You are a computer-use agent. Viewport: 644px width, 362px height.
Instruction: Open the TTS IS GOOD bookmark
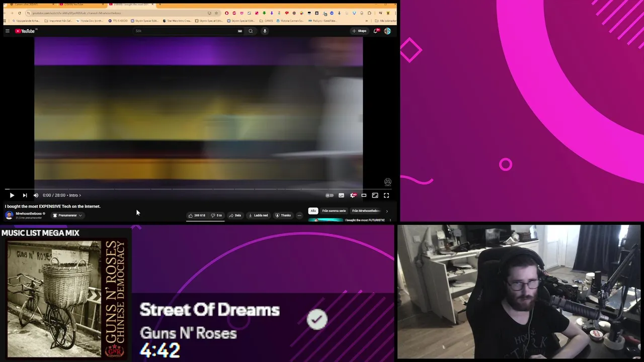pos(118,21)
